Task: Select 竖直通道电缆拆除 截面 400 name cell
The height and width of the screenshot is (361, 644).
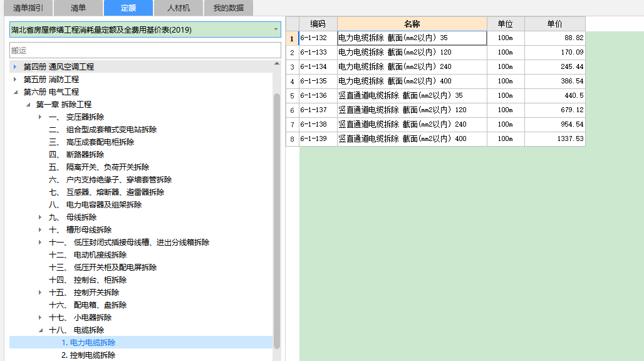Action: click(412, 139)
